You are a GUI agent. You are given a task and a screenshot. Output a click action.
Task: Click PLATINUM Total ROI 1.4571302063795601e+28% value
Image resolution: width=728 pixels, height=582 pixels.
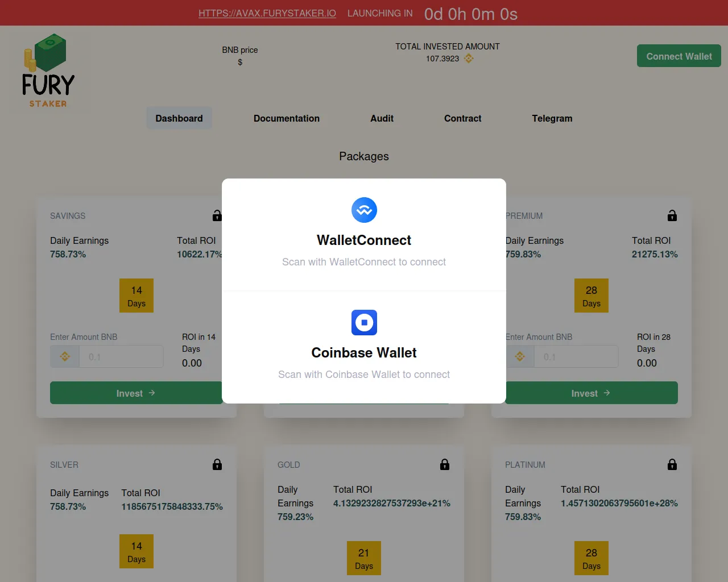coord(619,503)
